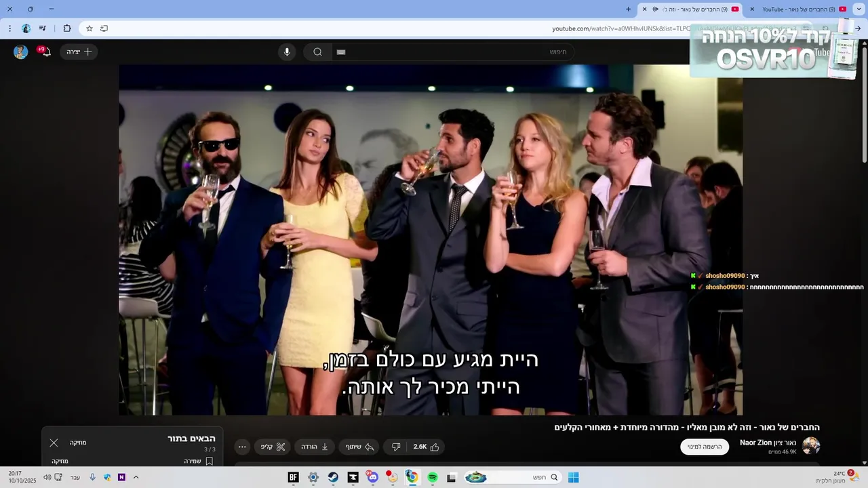Open Steam from the taskbar
Image resolution: width=868 pixels, height=488 pixels.
click(x=333, y=477)
